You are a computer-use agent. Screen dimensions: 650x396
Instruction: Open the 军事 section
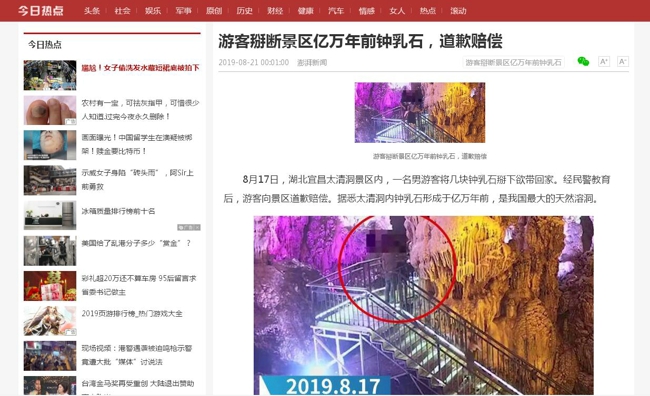(183, 11)
